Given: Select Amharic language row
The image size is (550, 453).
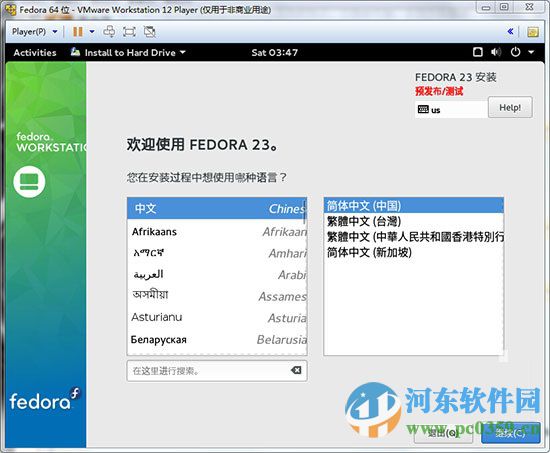Looking at the screenshot, I should tap(217, 253).
